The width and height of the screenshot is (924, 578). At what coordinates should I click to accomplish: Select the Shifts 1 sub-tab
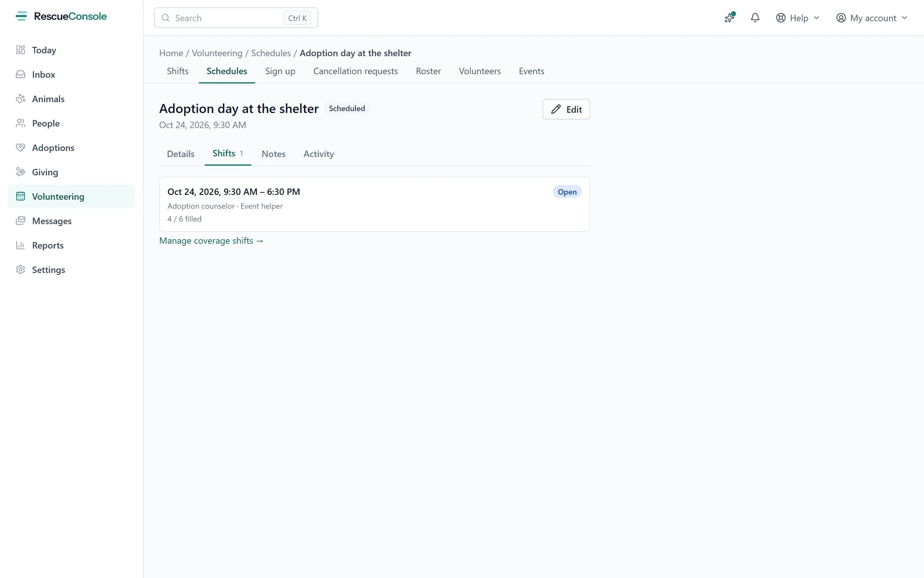point(228,154)
